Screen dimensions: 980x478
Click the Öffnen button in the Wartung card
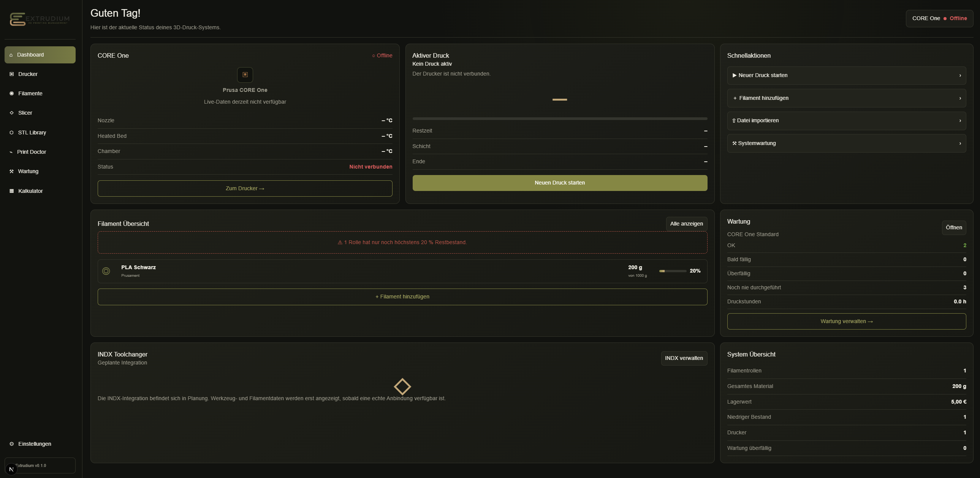954,227
